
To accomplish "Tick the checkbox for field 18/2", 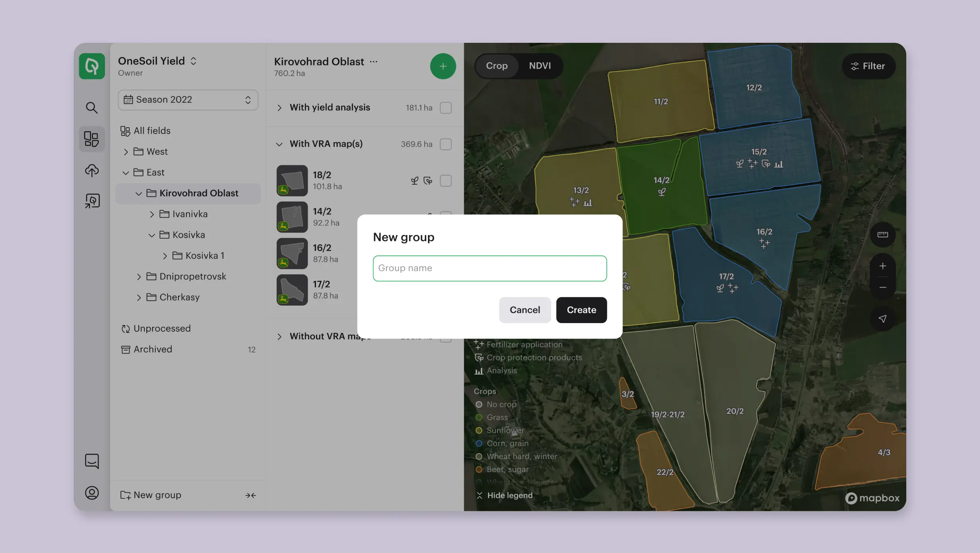I will pyautogui.click(x=446, y=181).
